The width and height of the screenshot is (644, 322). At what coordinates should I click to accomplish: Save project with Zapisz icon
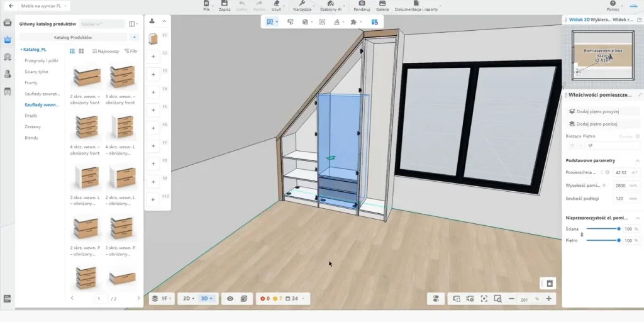tap(225, 6)
